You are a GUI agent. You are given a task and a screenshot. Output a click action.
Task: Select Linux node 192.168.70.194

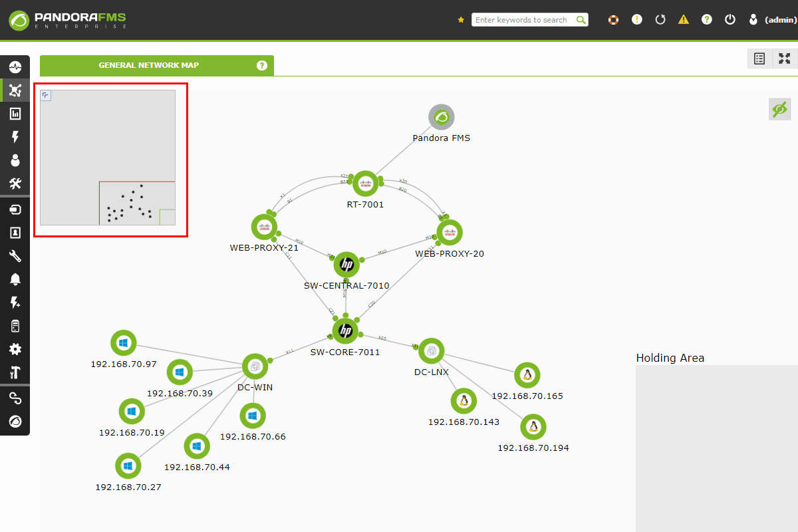[533, 427]
